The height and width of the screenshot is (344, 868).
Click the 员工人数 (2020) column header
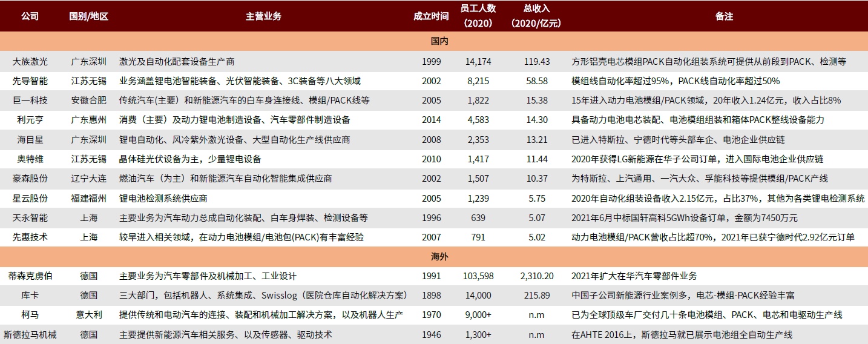pyautogui.click(x=478, y=16)
